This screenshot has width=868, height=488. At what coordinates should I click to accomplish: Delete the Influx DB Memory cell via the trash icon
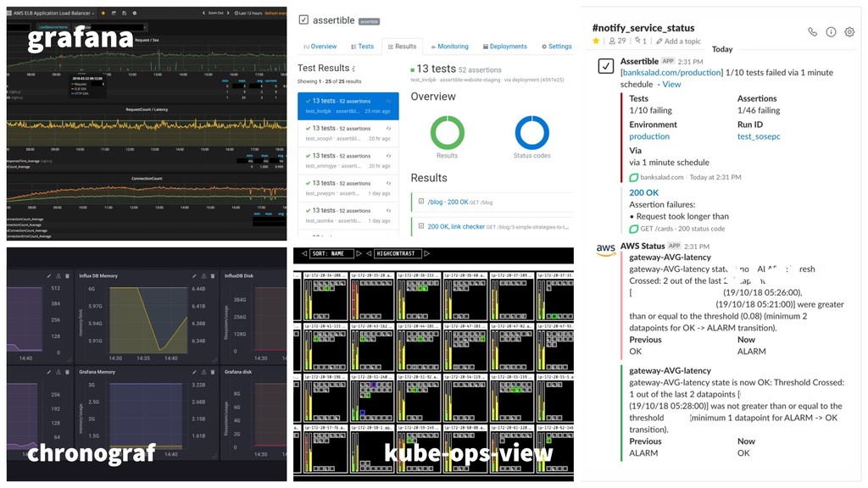tap(213, 275)
